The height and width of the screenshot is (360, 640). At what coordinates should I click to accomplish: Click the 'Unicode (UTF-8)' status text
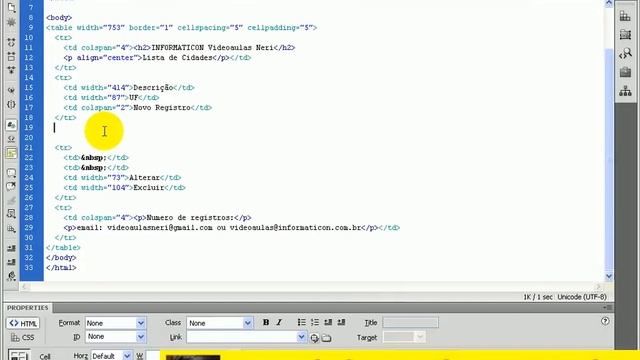pyautogui.click(x=582, y=297)
